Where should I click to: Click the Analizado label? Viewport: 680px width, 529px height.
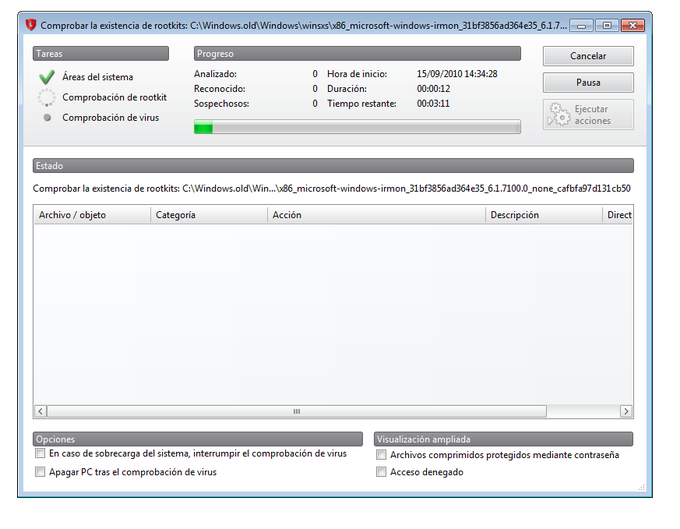(215, 74)
